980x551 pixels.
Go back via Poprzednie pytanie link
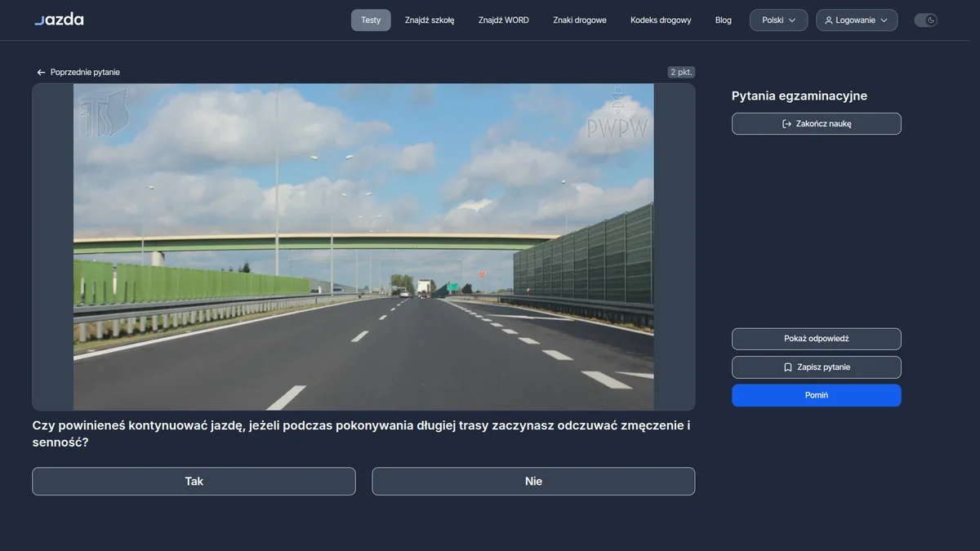coord(78,73)
